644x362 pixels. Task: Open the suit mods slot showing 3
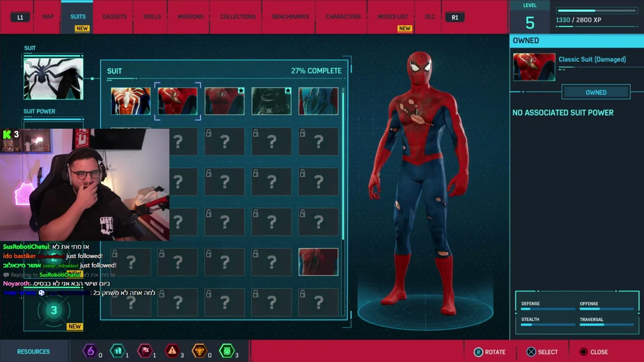53,310
